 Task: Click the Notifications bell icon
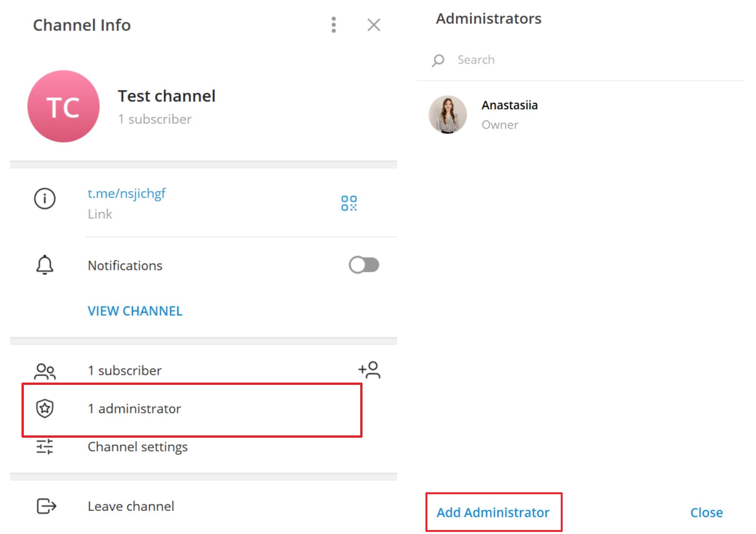pos(45,265)
